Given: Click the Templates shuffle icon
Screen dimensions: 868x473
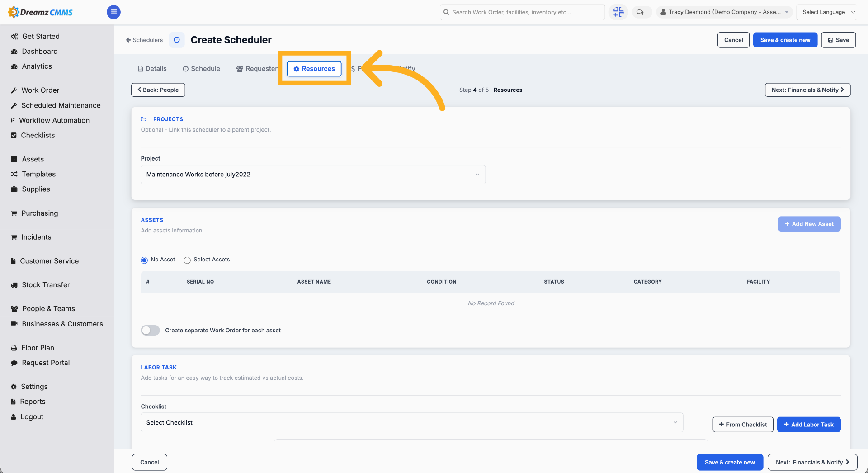Looking at the screenshot, I should (14, 174).
